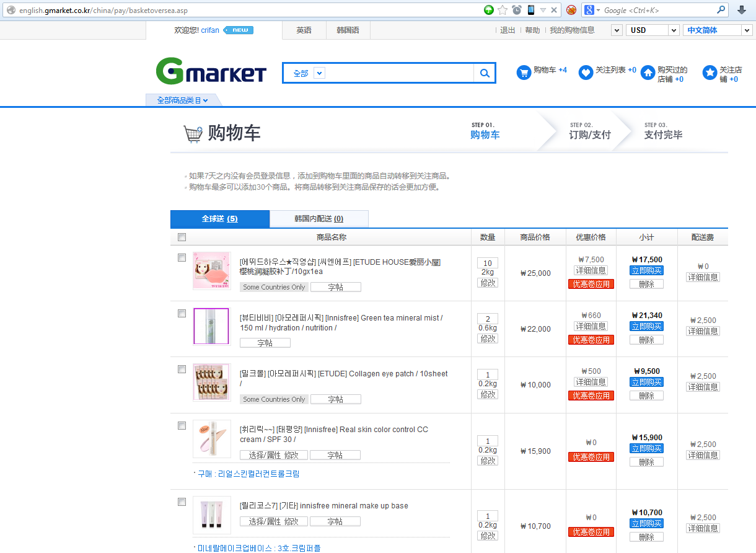Viewport: 756px width, 553px height.
Task: Tick the checkbox for ETUDE HOUSE lip patch
Action: (182, 257)
